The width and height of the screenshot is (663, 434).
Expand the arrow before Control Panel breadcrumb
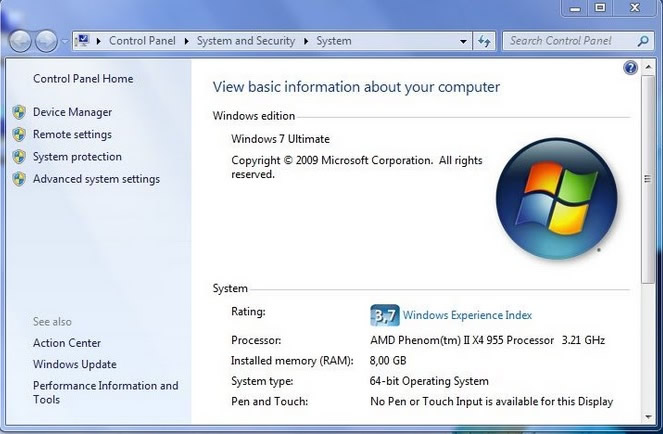coord(99,41)
